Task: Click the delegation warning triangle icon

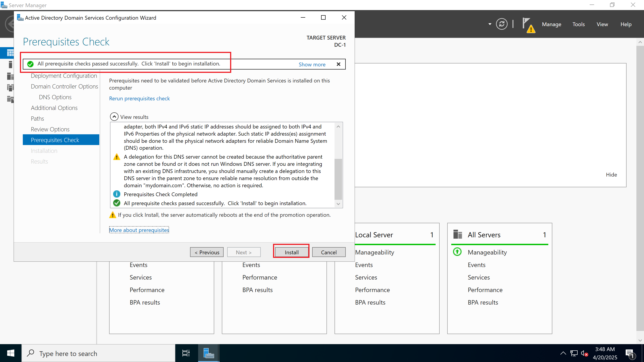Action: (x=117, y=157)
